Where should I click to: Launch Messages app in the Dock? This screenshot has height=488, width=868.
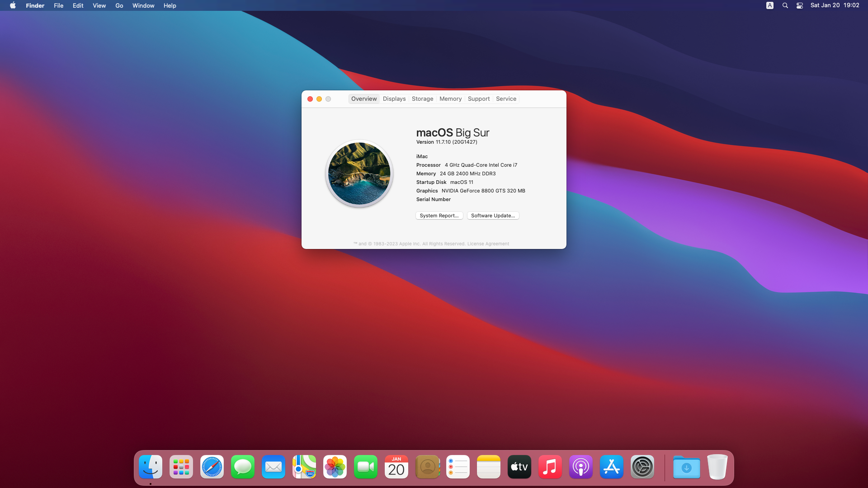(x=243, y=467)
